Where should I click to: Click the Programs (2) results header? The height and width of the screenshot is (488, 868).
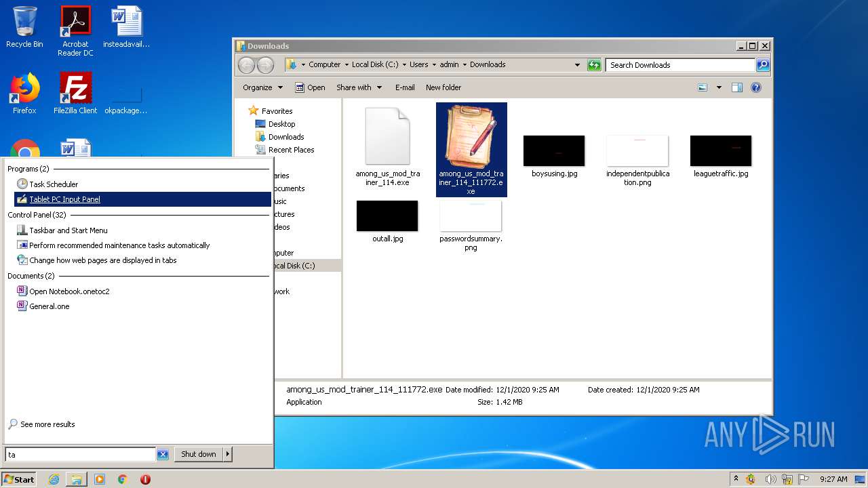[28, 169]
